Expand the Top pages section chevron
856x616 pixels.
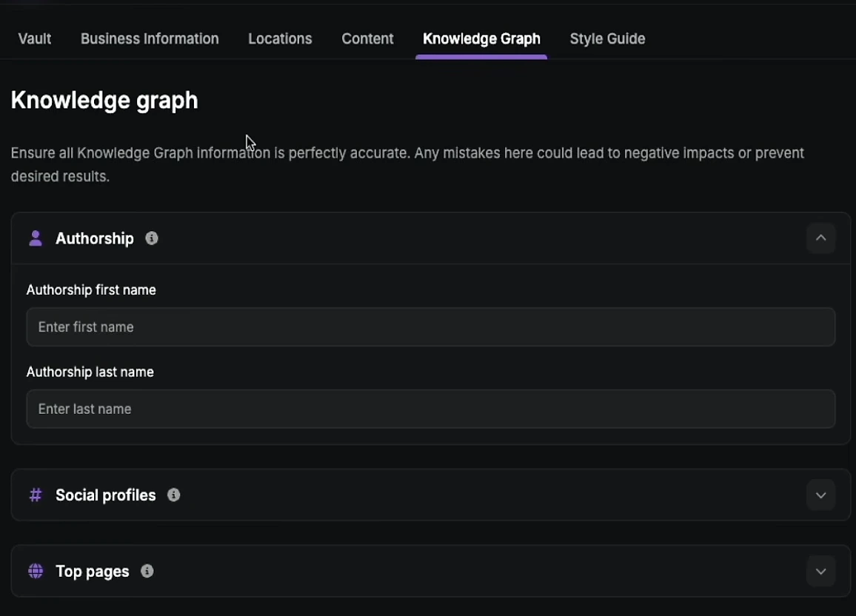pyautogui.click(x=820, y=572)
